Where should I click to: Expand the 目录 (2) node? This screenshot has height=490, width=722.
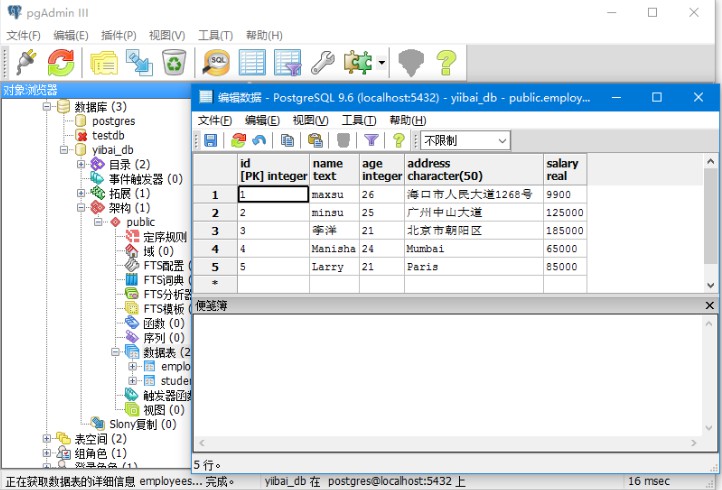pos(81,164)
